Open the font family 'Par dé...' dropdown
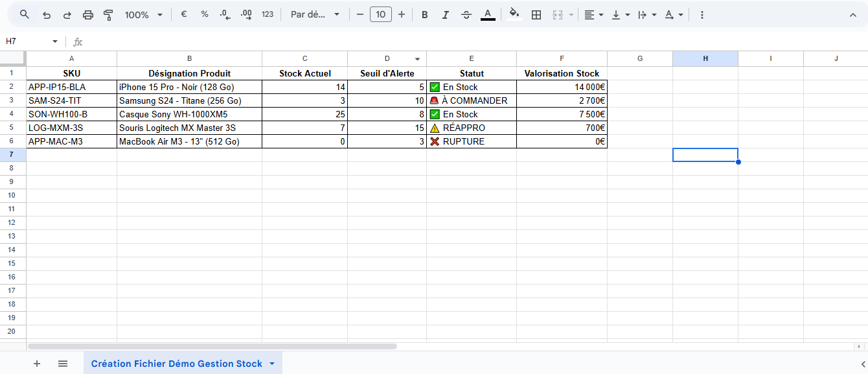This screenshot has width=868, height=374. click(x=315, y=14)
